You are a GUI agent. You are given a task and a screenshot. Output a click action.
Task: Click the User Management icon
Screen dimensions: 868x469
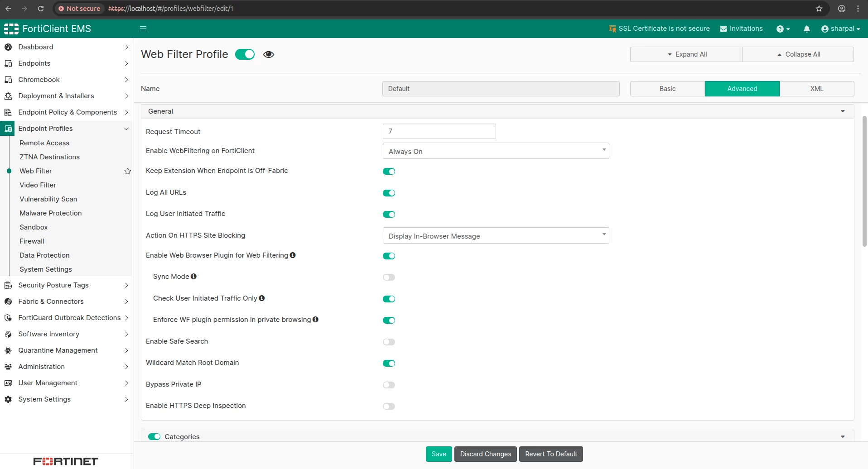[8, 383]
